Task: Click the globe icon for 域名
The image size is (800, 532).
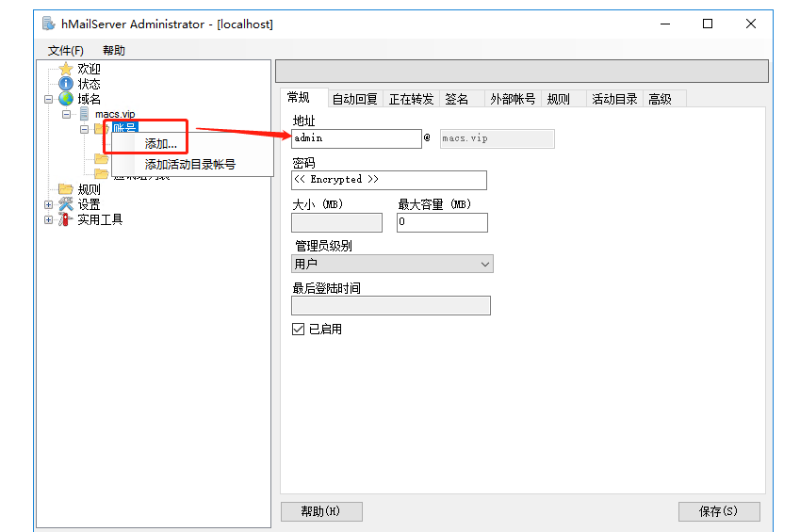Action: click(65, 99)
